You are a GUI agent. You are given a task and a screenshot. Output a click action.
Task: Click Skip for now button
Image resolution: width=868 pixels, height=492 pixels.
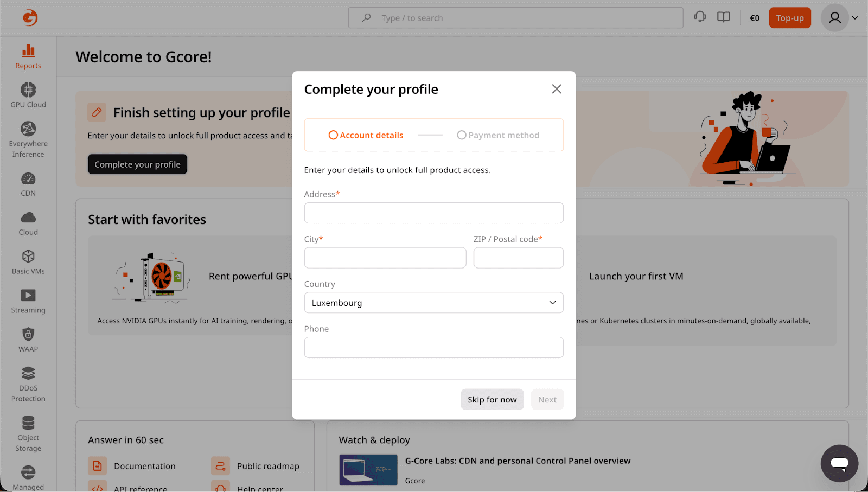tap(492, 400)
